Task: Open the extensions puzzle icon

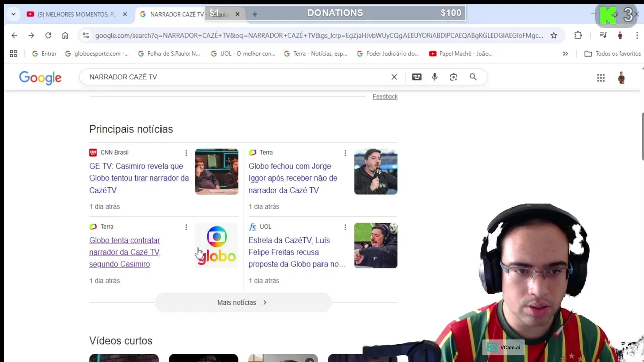Action: 578,35
